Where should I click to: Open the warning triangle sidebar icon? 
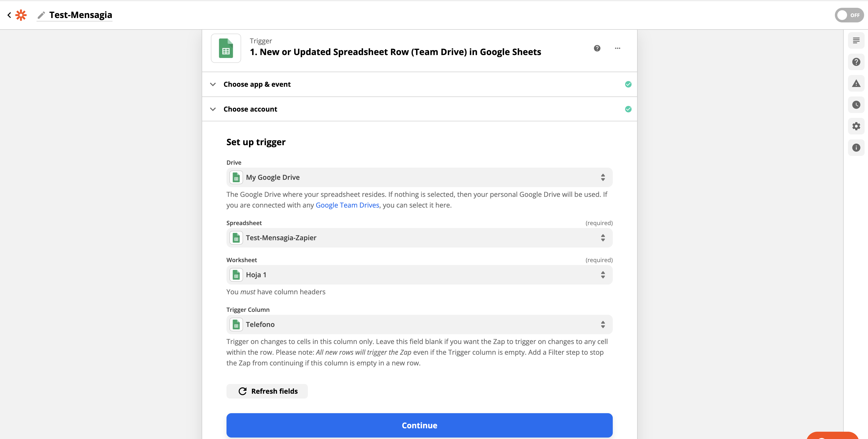coord(856,84)
